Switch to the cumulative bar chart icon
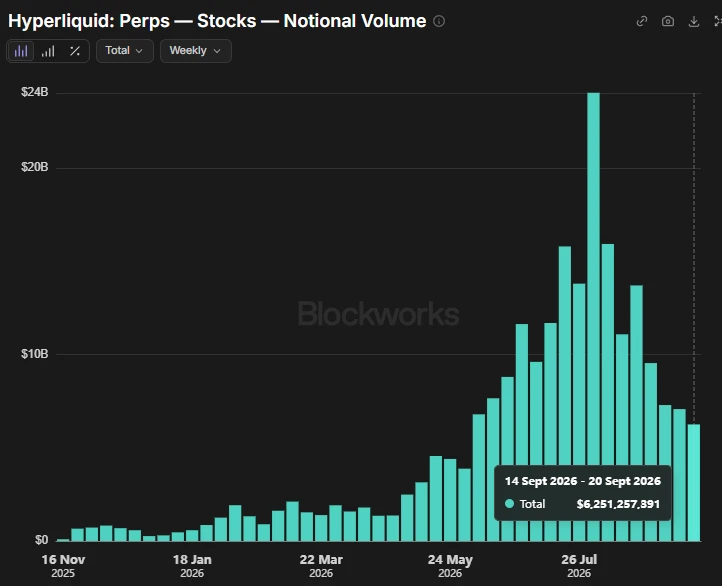Viewport: 722px width, 586px height. [x=48, y=51]
